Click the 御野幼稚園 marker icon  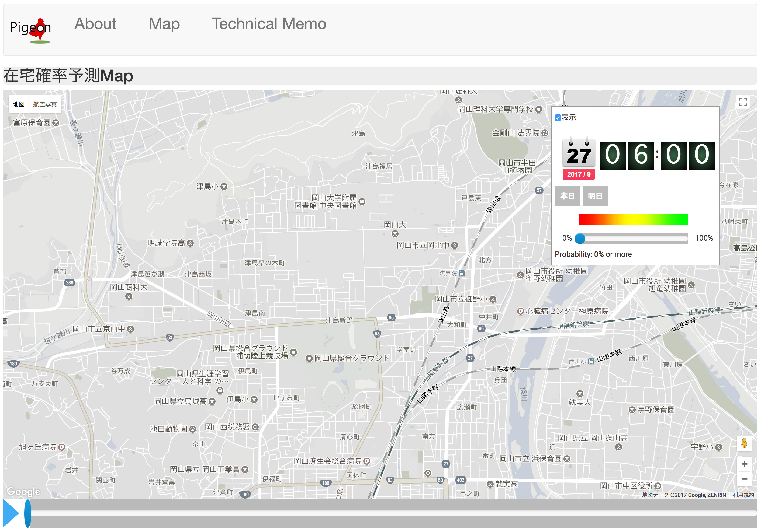tap(520, 275)
